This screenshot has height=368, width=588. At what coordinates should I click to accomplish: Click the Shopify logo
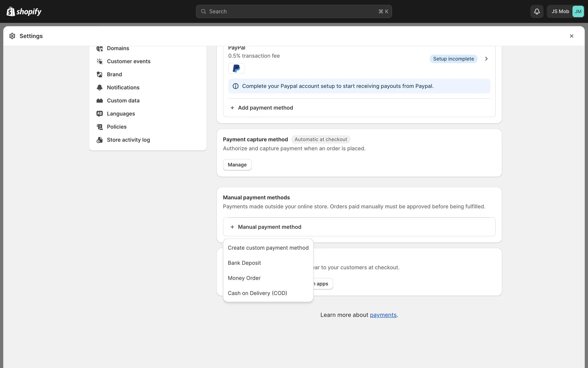pos(24,12)
